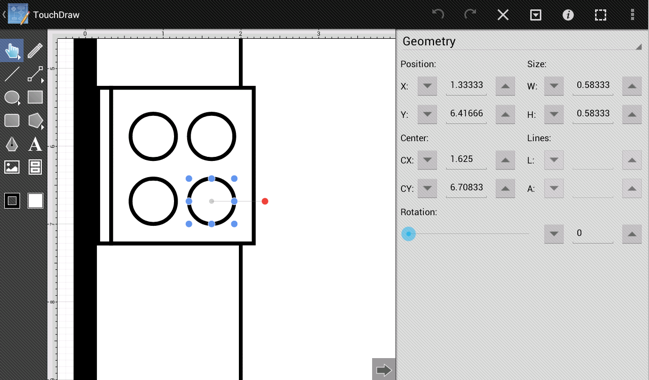Decrease the CX center value
Screen dimensions: 649x380
[427, 160]
